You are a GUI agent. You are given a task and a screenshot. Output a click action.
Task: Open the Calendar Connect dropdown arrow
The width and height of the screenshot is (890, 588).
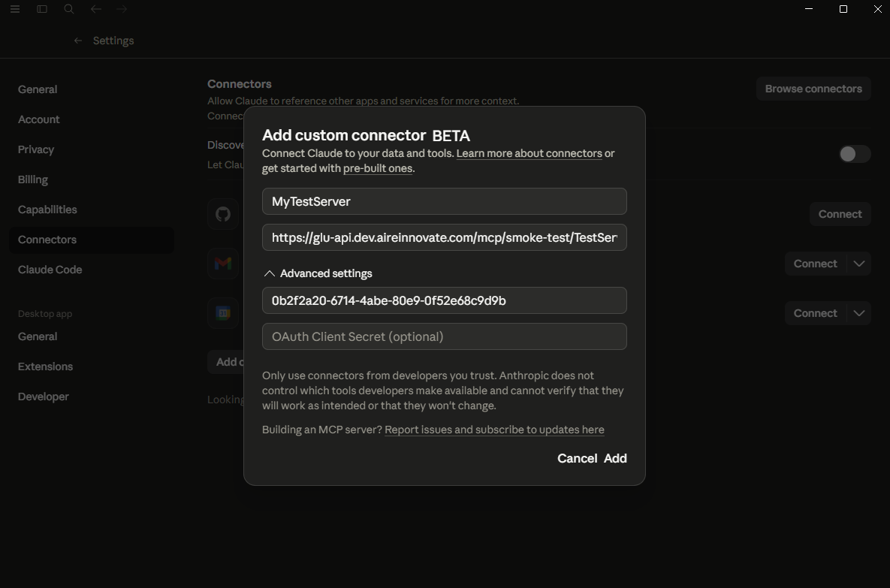pos(858,312)
